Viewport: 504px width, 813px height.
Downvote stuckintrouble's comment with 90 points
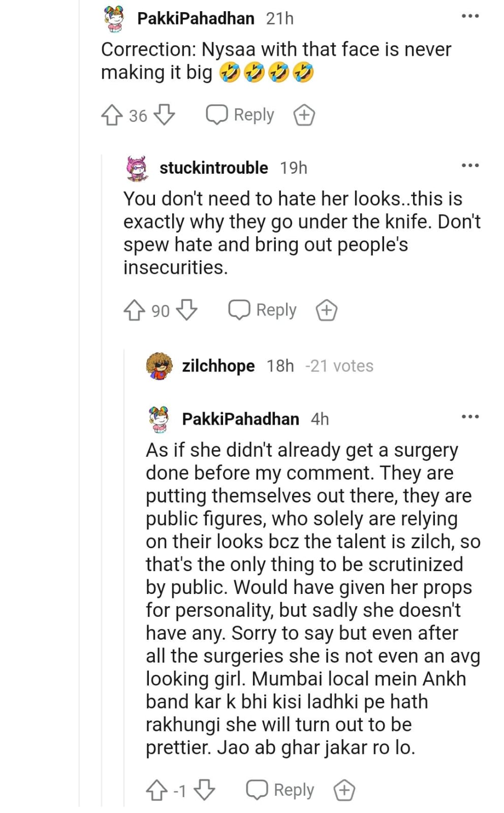tap(187, 310)
